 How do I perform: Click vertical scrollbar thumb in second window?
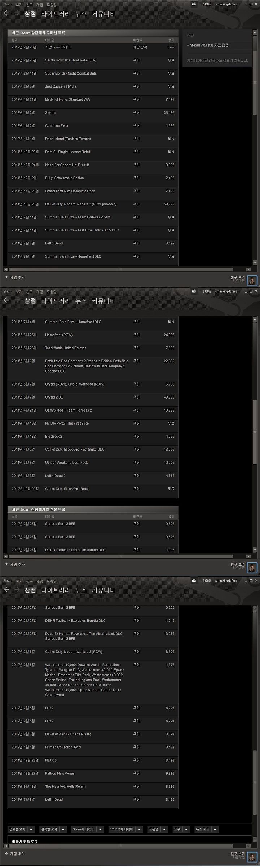255,432
